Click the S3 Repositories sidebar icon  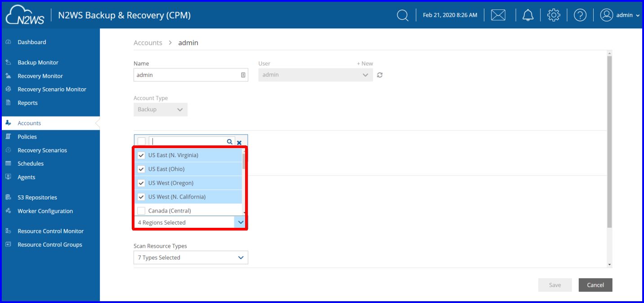click(8, 197)
